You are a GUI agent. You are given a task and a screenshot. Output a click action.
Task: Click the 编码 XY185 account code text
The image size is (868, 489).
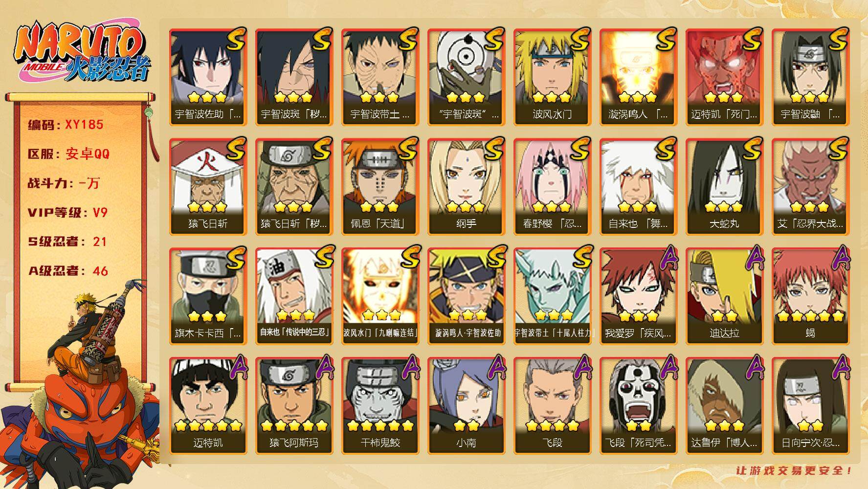click(x=66, y=125)
